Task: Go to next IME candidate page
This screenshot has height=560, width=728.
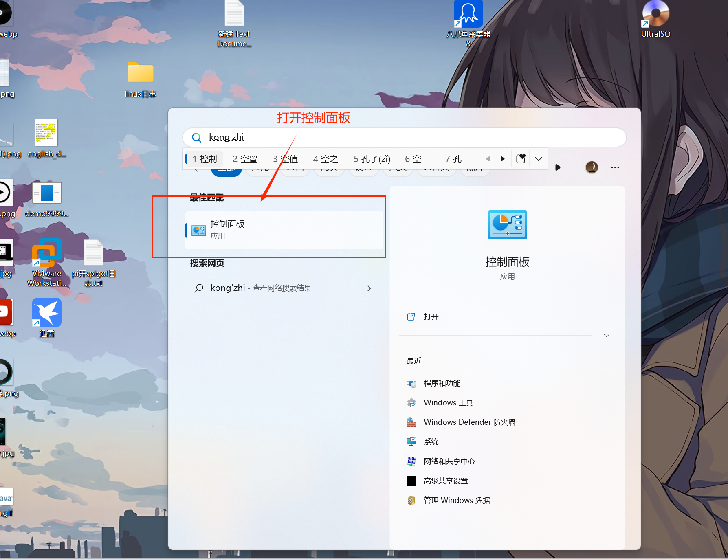Action: coord(503,159)
